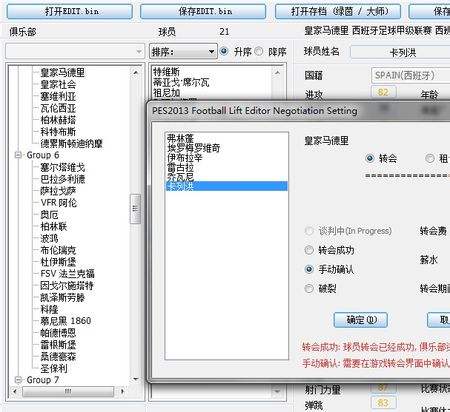Select the 手动确认 radio option
This screenshot has height=412, width=450.
click(309, 269)
